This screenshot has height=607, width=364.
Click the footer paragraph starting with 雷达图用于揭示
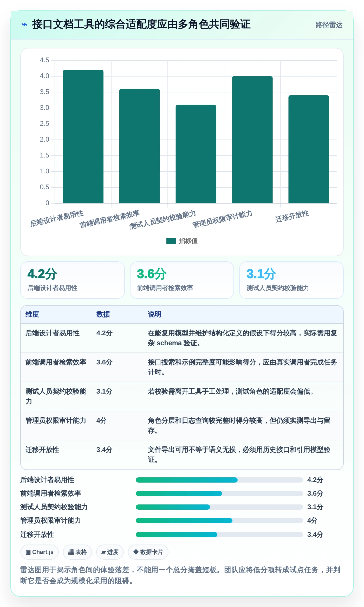tap(180, 575)
